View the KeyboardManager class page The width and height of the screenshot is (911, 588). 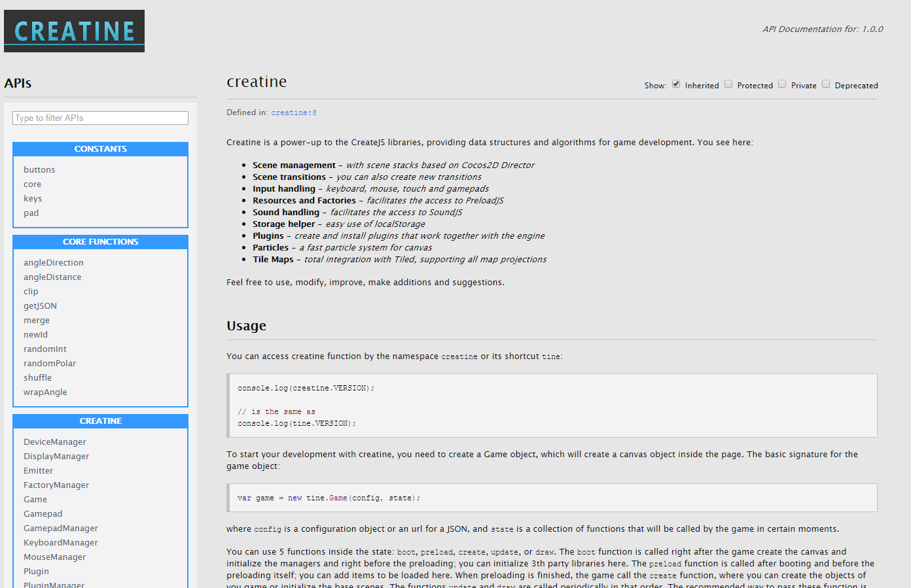(x=61, y=543)
